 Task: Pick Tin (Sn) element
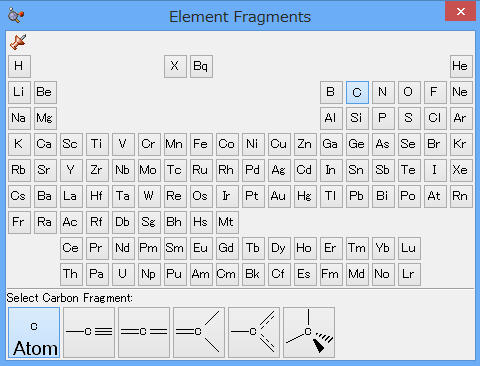357,170
